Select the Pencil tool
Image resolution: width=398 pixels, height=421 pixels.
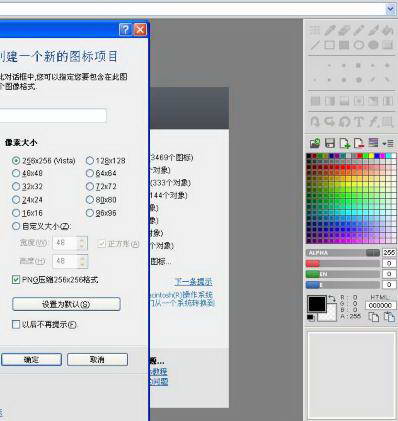(359, 30)
